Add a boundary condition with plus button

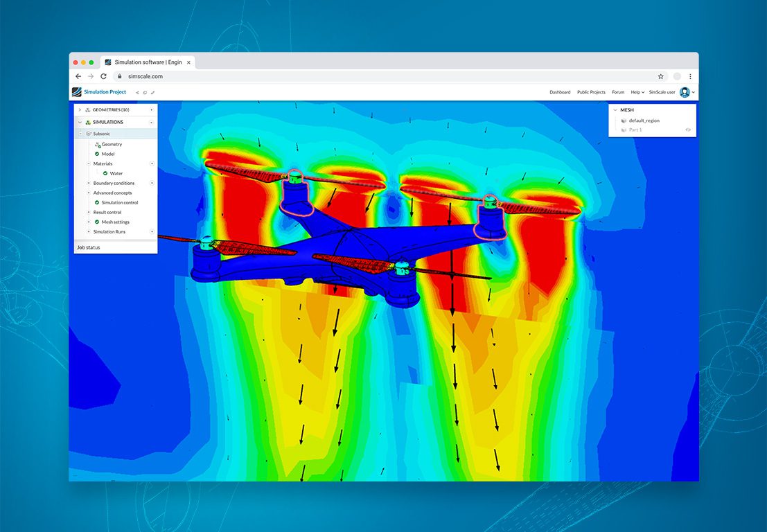pyautogui.click(x=152, y=183)
